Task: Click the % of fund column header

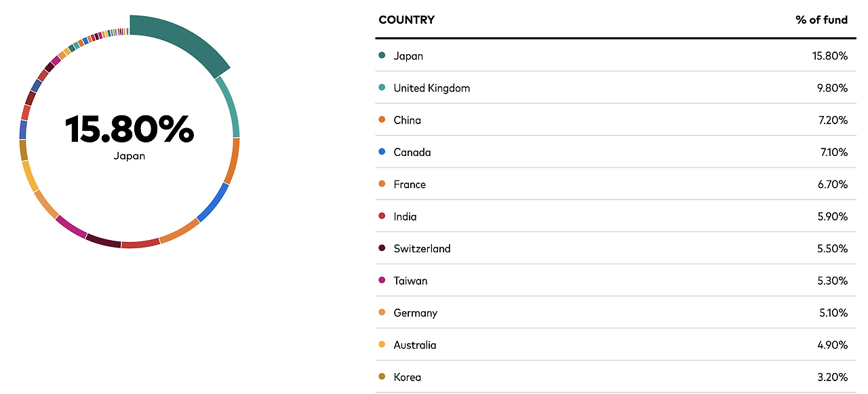Action: [821, 20]
